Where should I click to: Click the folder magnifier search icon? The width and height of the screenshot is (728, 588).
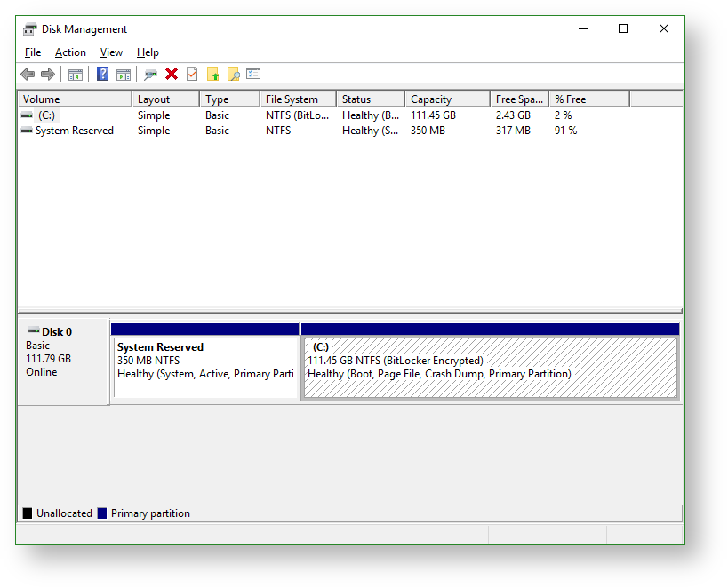click(x=233, y=74)
